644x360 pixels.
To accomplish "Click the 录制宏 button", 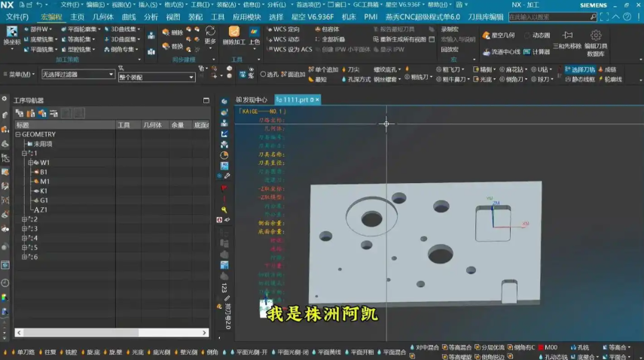I will click(x=450, y=29).
